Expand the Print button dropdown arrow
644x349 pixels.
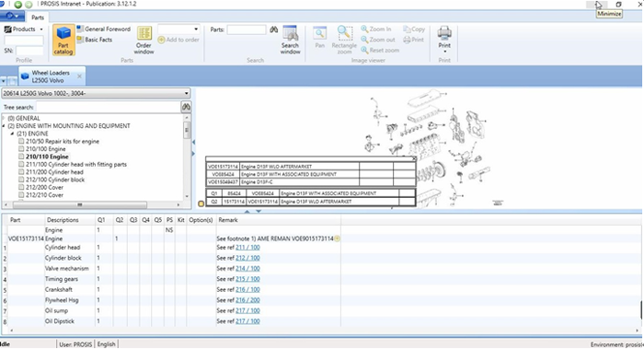pyautogui.click(x=444, y=52)
